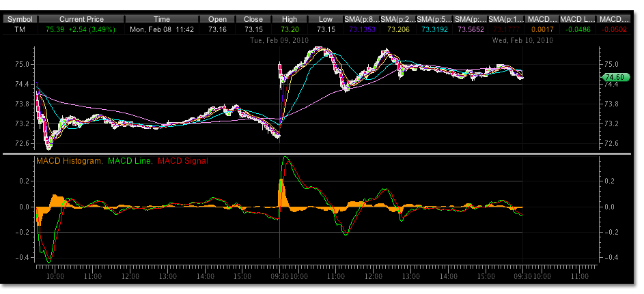This screenshot has width=644, height=294.
Task: Click the Wed, Feb 10, 2010 date label
Action: pos(522,41)
